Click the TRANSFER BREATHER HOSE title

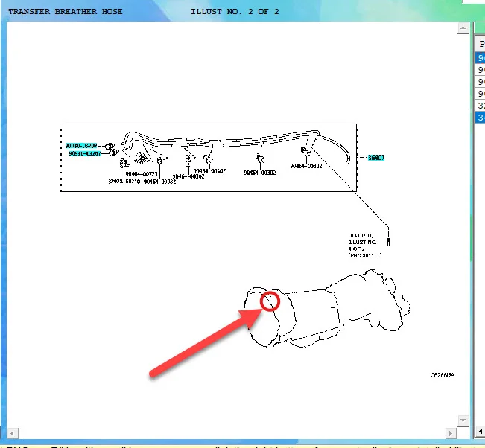pyautogui.click(x=66, y=11)
